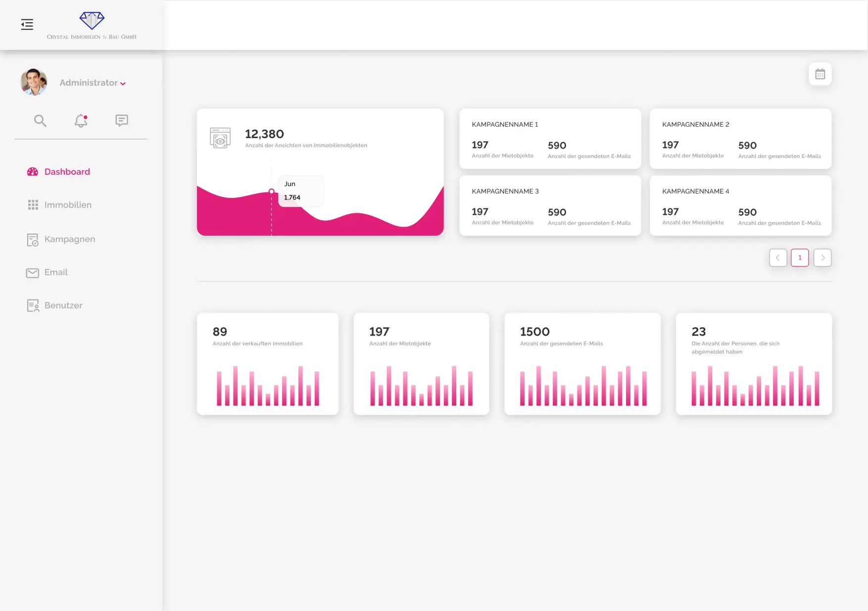
Task: Switch to the Dashboard section
Action: pyautogui.click(x=67, y=171)
